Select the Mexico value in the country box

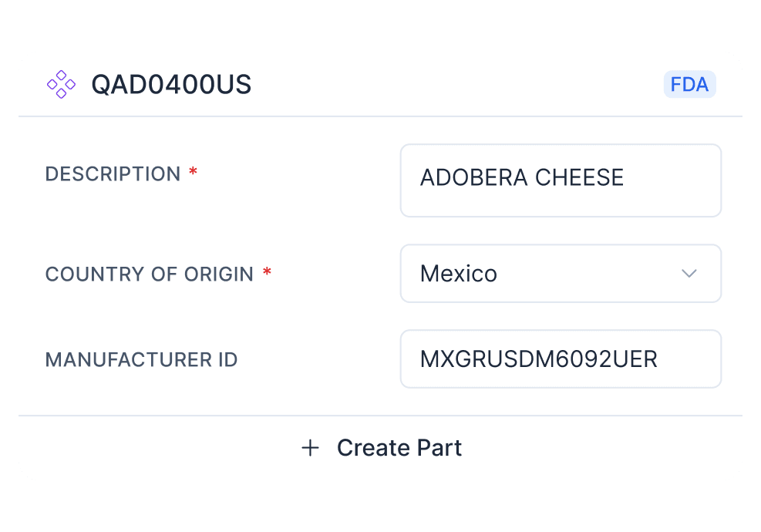click(x=458, y=274)
